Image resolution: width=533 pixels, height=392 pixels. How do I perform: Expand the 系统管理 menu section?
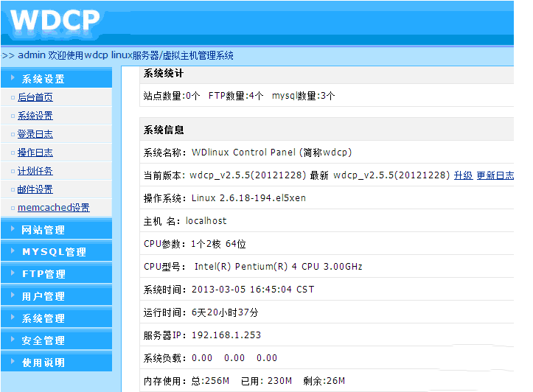[43, 318]
